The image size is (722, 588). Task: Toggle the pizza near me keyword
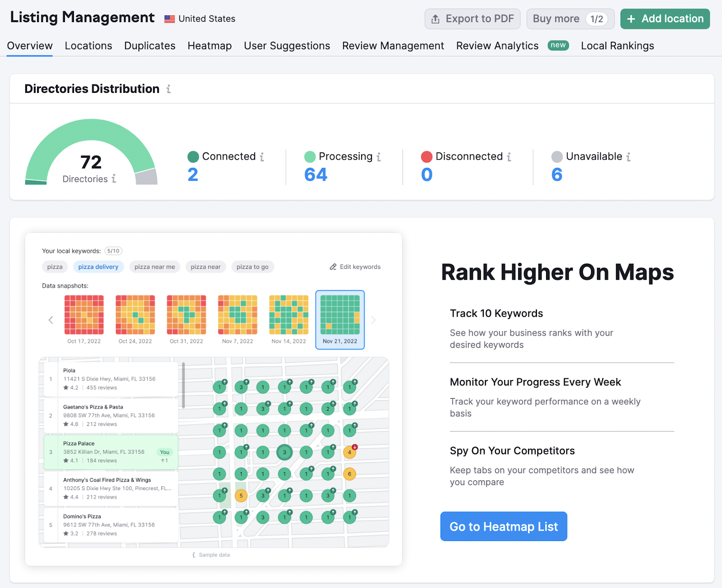[154, 267]
